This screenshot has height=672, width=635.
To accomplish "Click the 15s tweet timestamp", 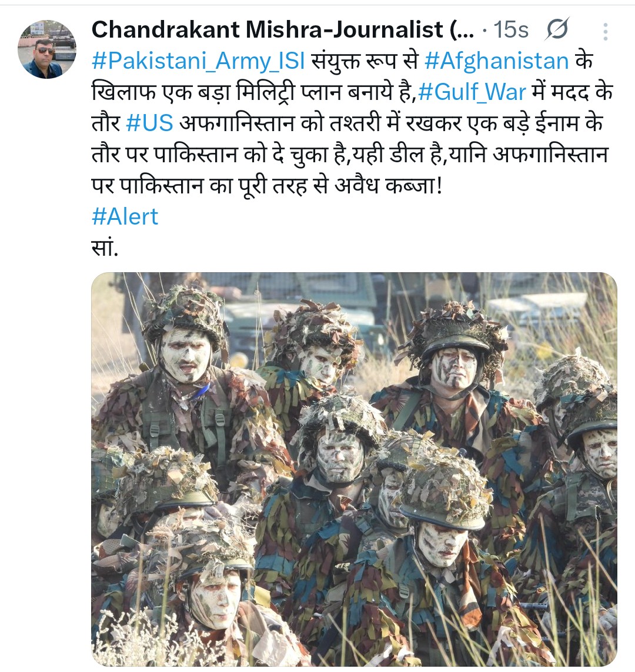I will [x=511, y=29].
